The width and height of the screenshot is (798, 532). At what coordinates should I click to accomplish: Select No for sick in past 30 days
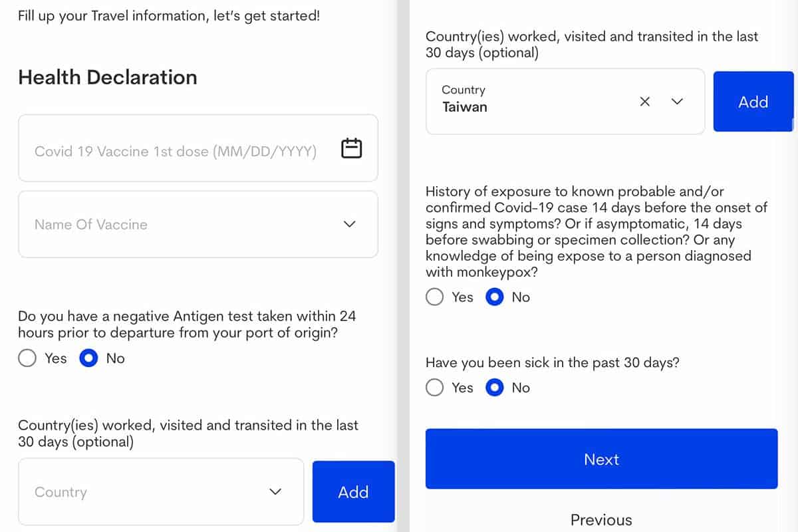495,388
